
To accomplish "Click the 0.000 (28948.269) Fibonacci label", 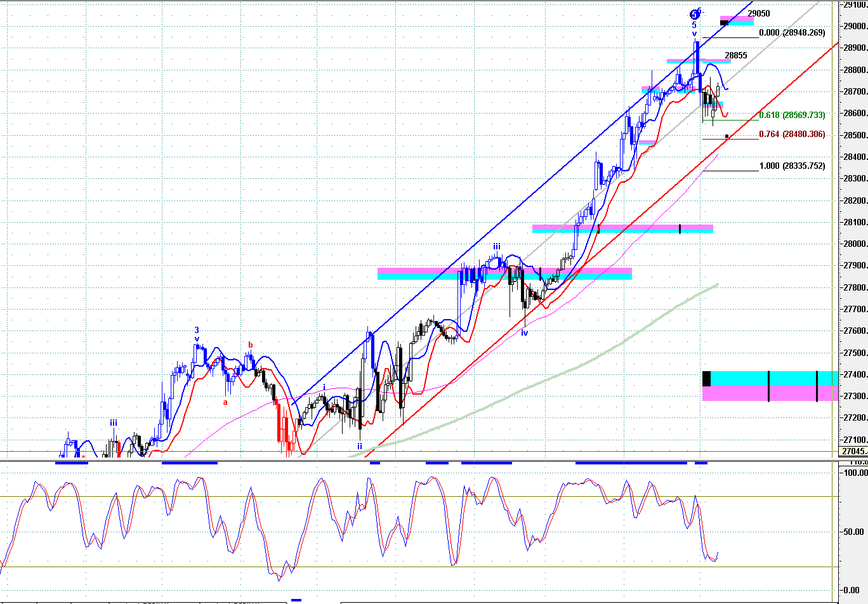I will click(792, 32).
